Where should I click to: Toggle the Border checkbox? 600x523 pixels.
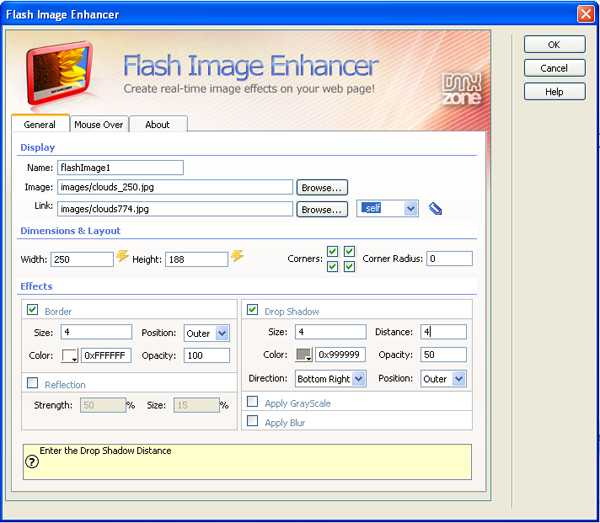pyautogui.click(x=33, y=310)
